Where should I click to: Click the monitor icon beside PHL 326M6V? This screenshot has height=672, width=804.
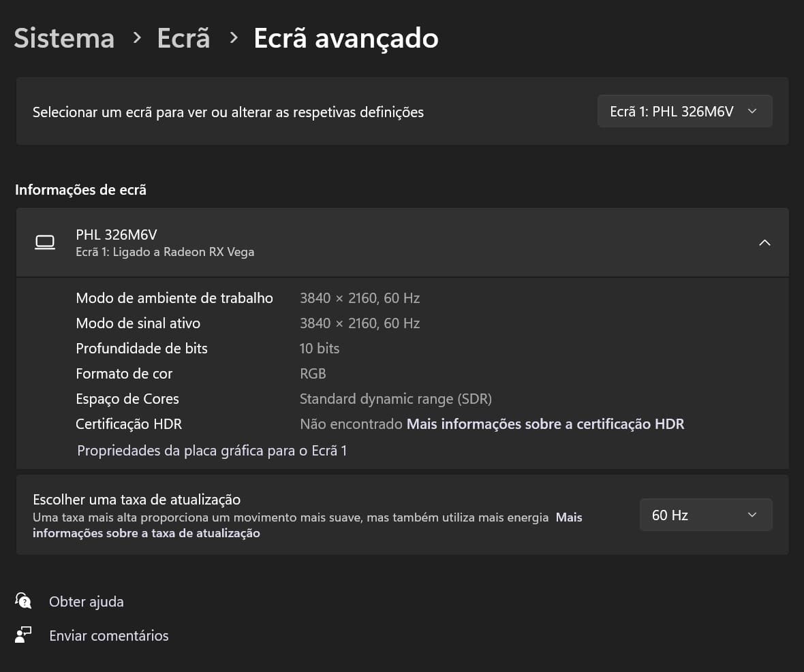[x=45, y=242]
